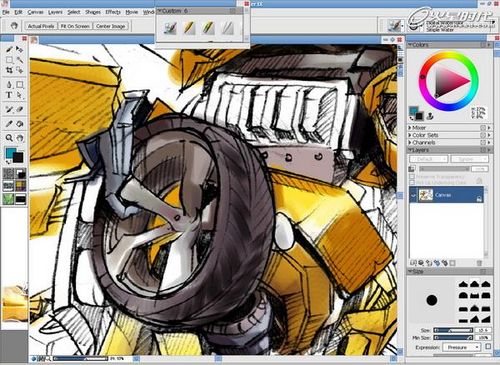
Task: Select the Magic Wand tool
Action: click(x=20, y=60)
